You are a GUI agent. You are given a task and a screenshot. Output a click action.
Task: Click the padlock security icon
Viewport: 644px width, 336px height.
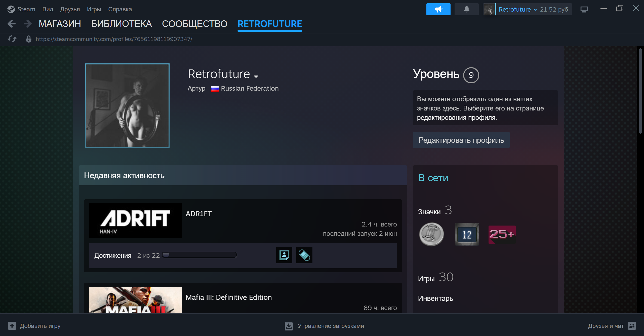tap(29, 39)
